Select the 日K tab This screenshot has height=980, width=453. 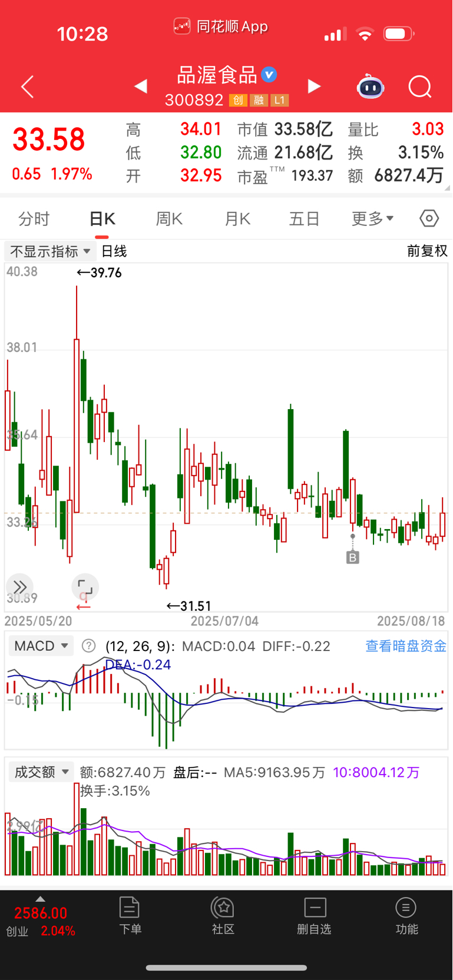click(102, 219)
